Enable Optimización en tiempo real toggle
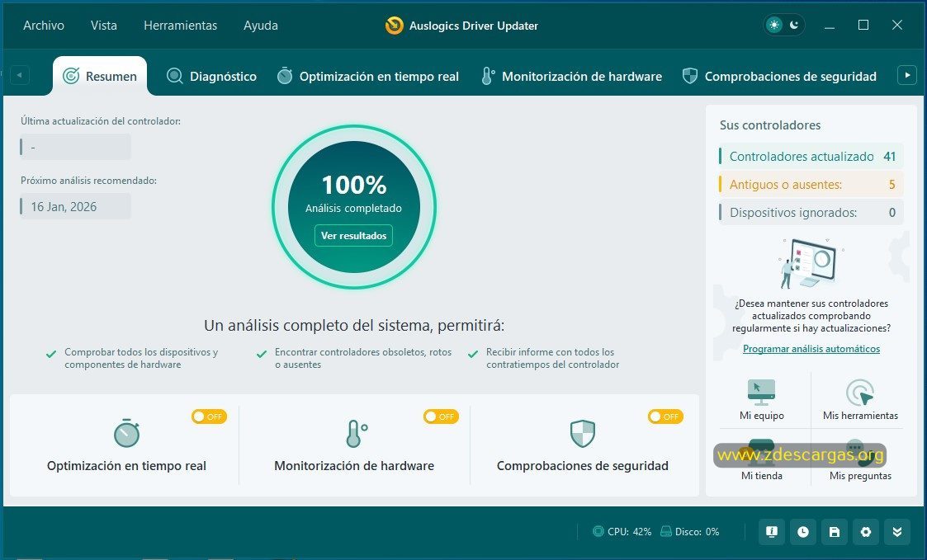 click(210, 416)
